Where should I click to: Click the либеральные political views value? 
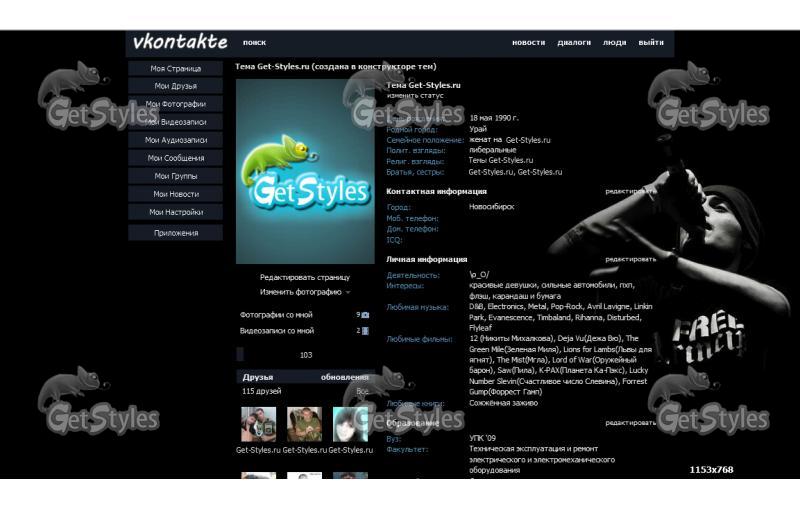click(x=492, y=150)
